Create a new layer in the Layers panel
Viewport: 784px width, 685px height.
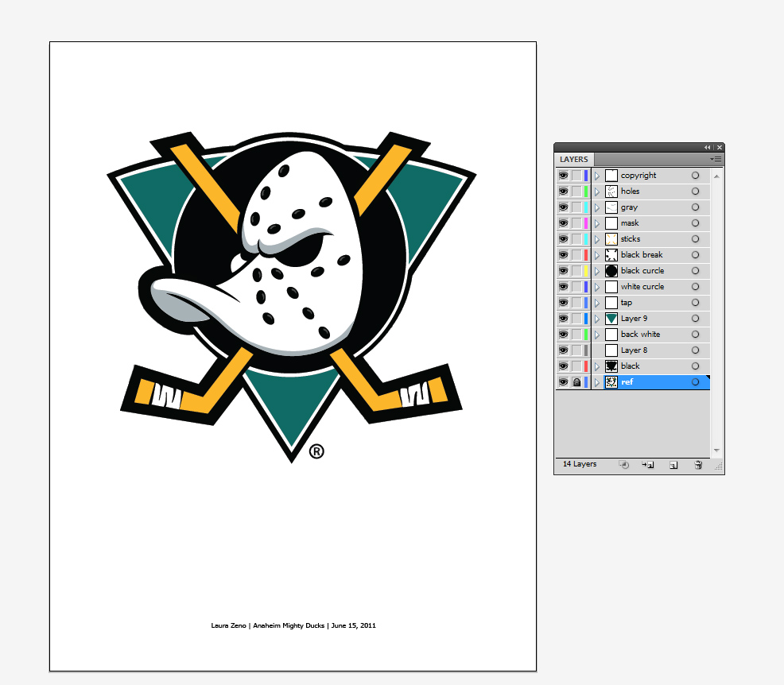click(x=673, y=464)
